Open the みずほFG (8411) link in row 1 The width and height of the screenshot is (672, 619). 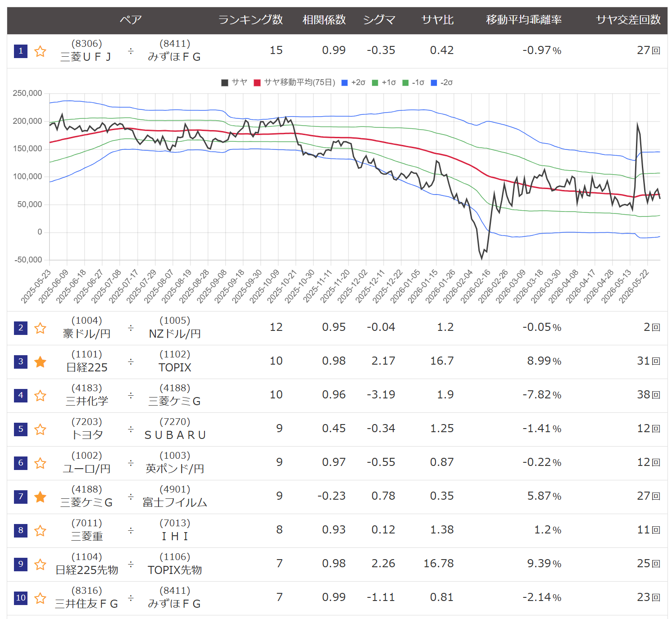[175, 50]
